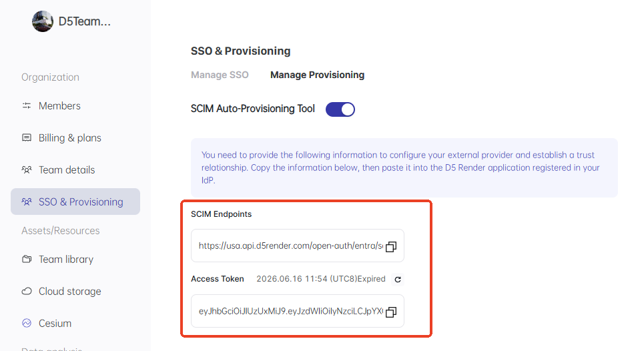Copy the Access Token value

(x=391, y=312)
